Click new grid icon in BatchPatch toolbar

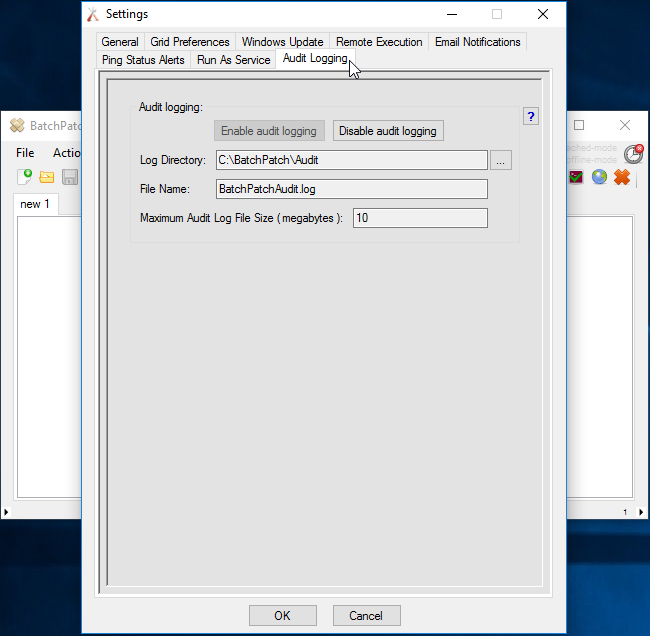[24, 177]
